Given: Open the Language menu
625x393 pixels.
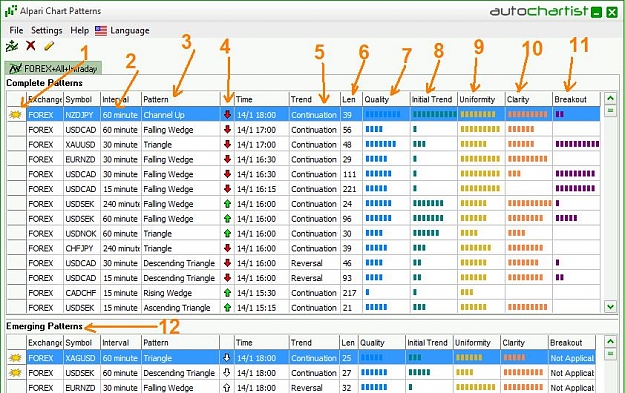Looking at the screenshot, I should 130,31.
